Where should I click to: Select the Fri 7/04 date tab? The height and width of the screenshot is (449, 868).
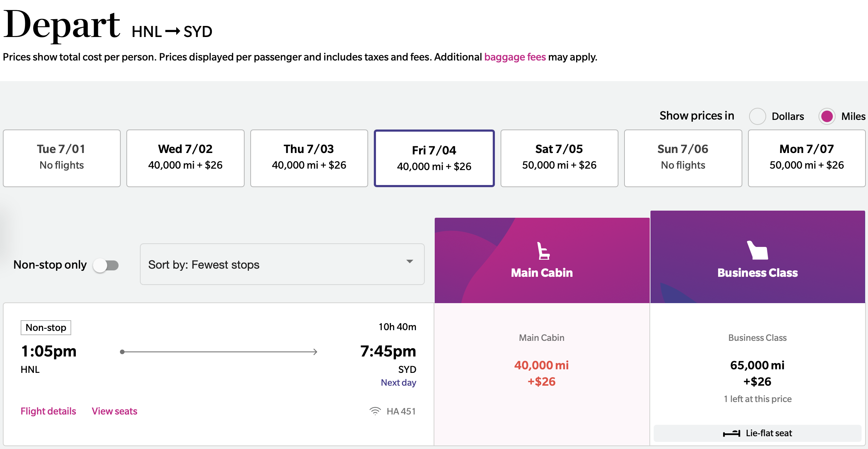434,158
